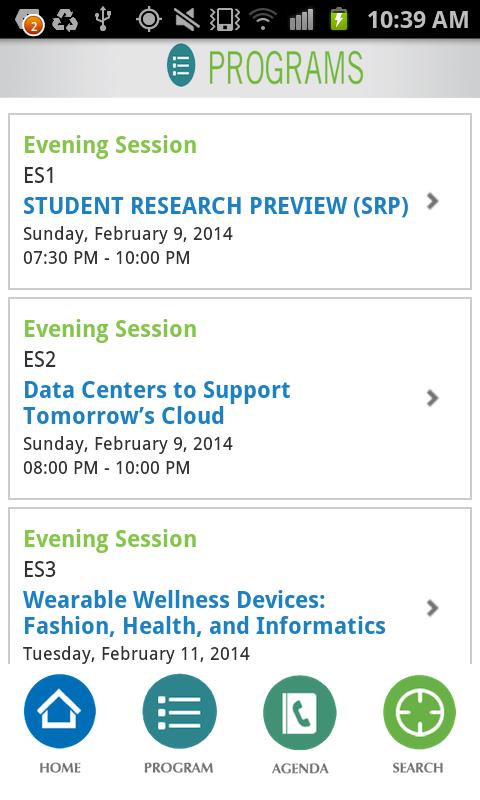Image resolution: width=480 pixels, height=800 pixels.
Task: Tap the USB icon in status bar
Action: pos(103,19)
